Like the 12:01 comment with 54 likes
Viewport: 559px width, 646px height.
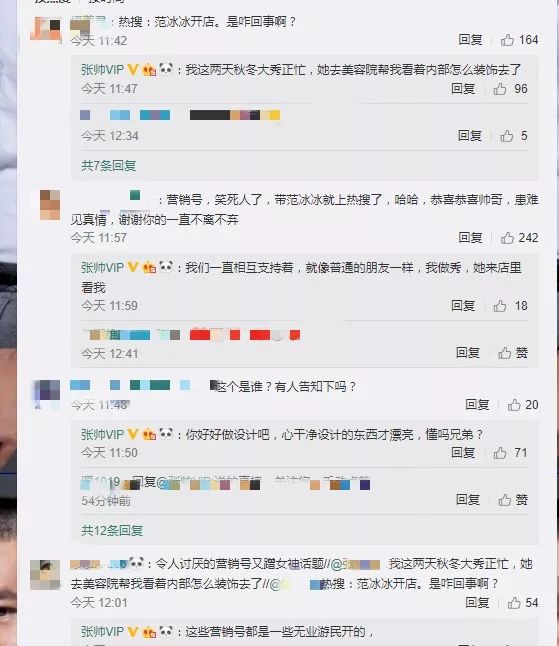pyautogui.click(x=522, y=603)
